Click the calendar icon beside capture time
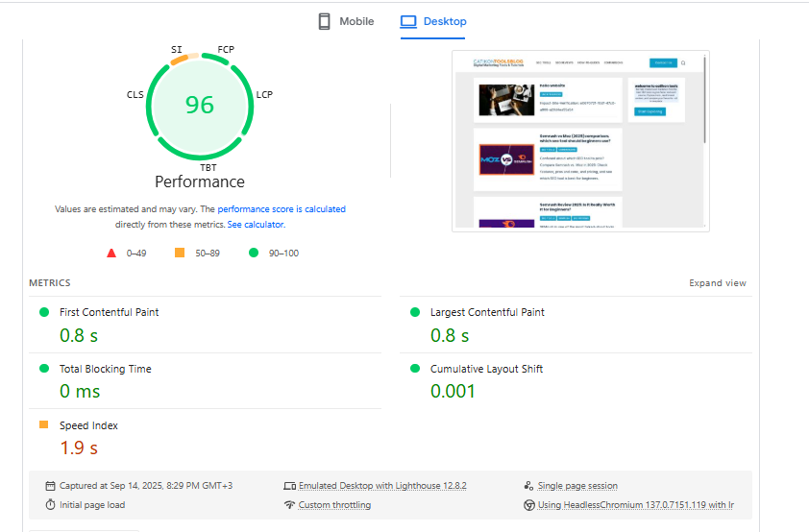Screen dimensions: 809x532 click(50, 486)
